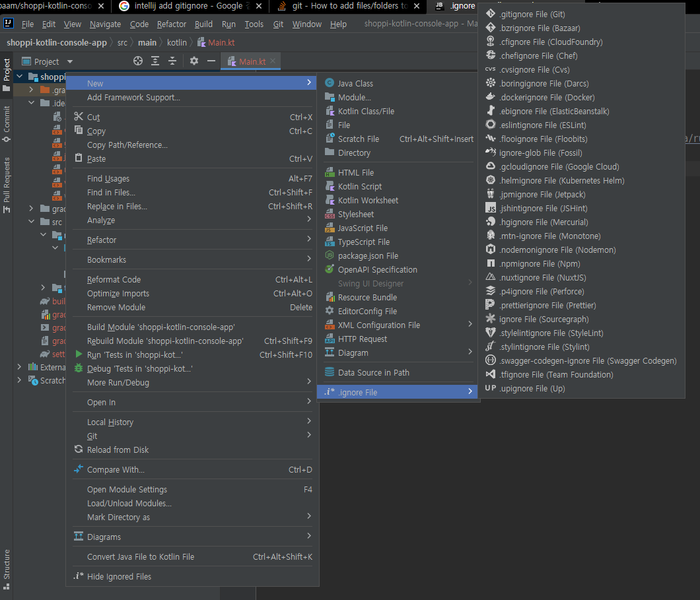700x600 pixels.
Task: Open Commit tool window tab
Action: (6, 124)
